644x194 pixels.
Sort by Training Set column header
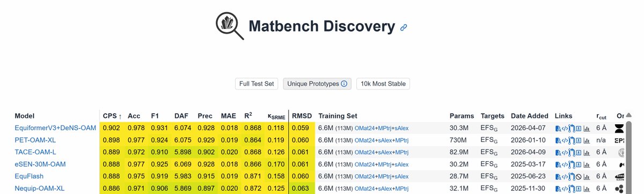pos(338,116)
